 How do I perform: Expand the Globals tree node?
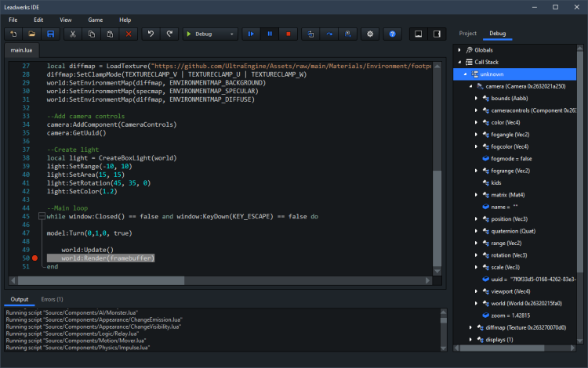click(459, 50)
